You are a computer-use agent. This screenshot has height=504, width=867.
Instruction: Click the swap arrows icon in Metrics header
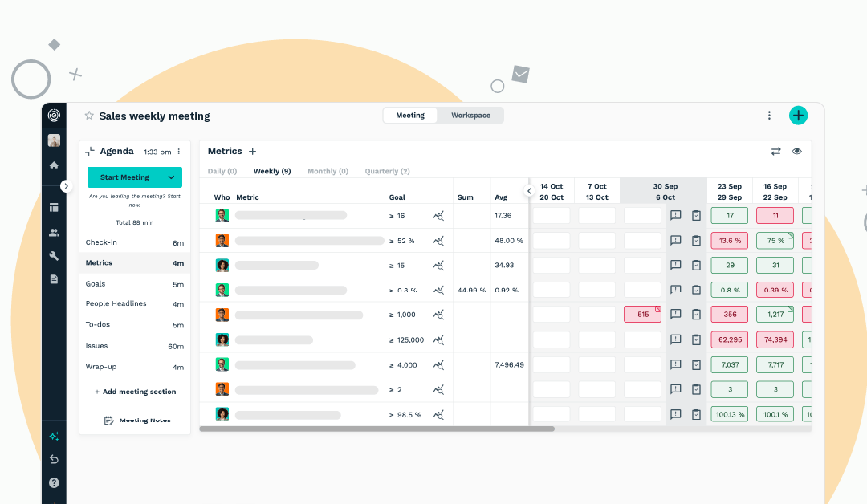(x=775, y=151)
